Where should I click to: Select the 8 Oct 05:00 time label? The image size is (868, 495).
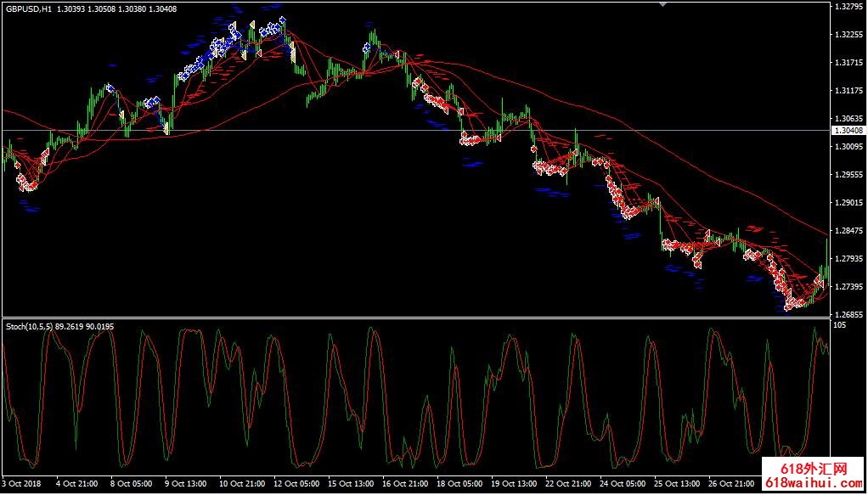[x=133, y=484]
